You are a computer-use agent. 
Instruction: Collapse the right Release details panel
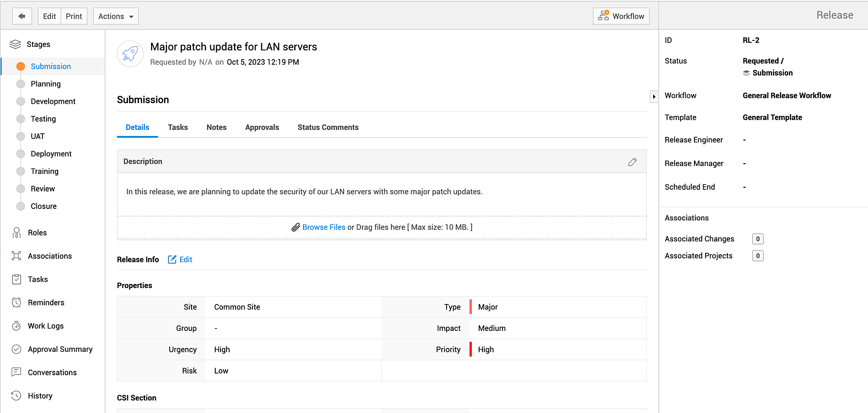(x=654, y=96)
